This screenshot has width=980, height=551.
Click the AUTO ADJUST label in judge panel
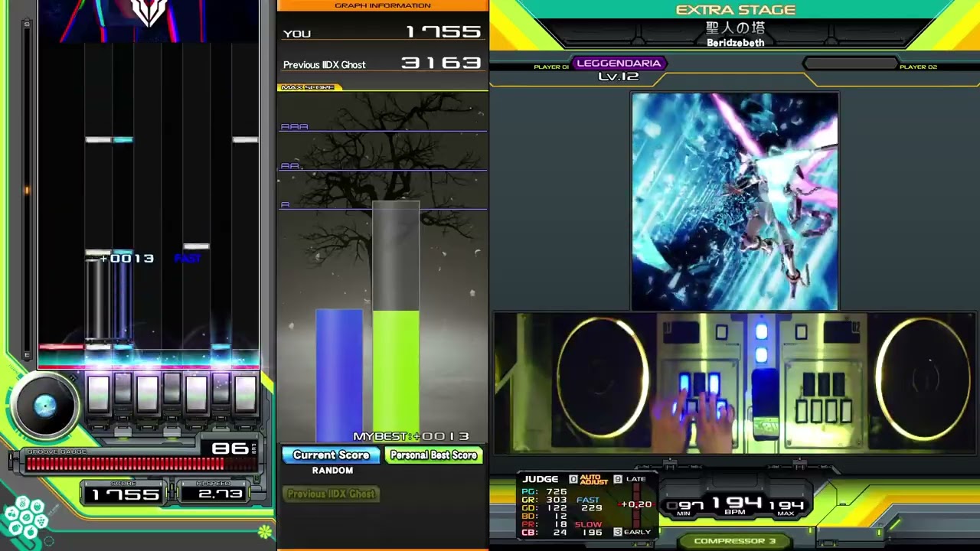pyautogui.click(x=593, y=480)
